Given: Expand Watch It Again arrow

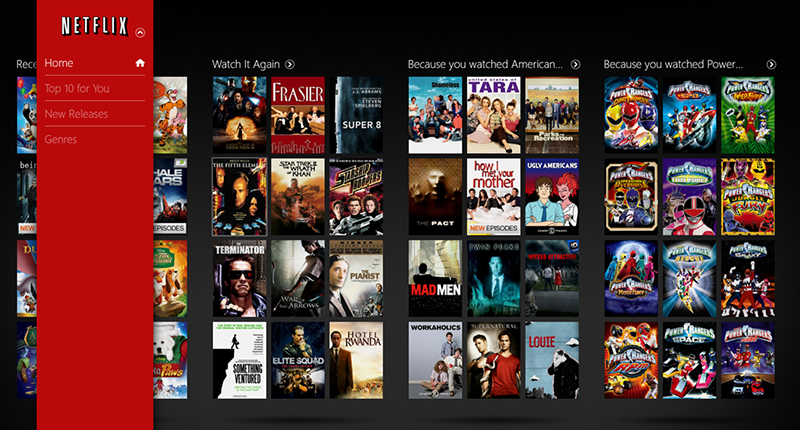Looking at the screenshot, I should coord(290,64).
